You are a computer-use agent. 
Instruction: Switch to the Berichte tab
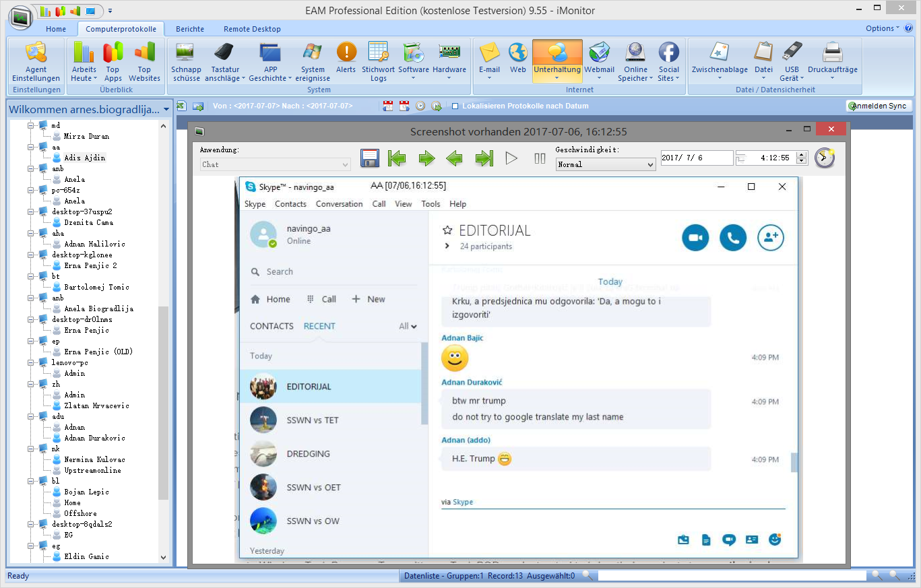[189, 29]
